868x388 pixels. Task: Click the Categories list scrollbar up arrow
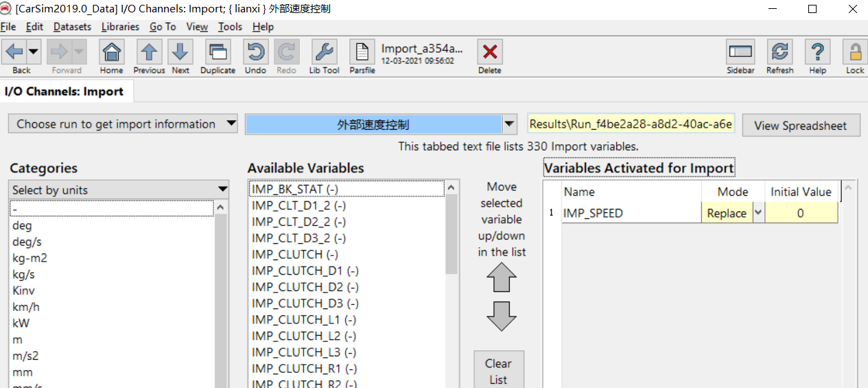tap(221, 207)
